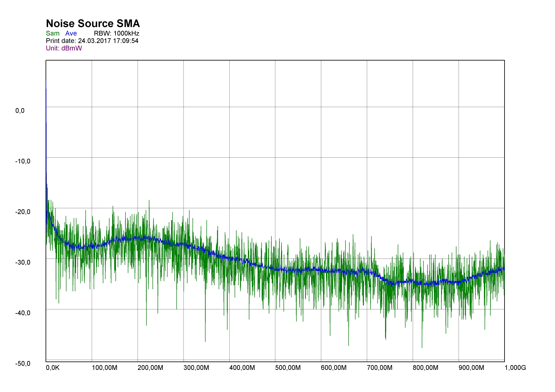Click the 900,00M x-axis label
The height and width of the screenshot is (392, 555).
pos(471,368)
